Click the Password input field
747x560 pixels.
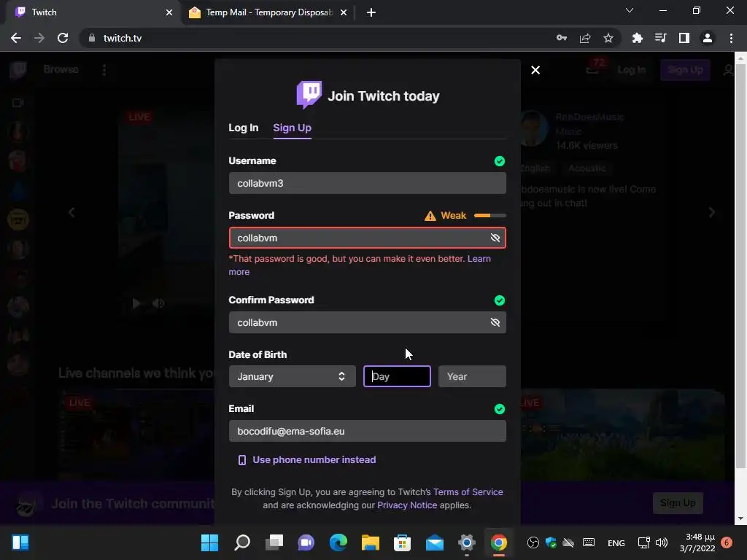(368, 238)
